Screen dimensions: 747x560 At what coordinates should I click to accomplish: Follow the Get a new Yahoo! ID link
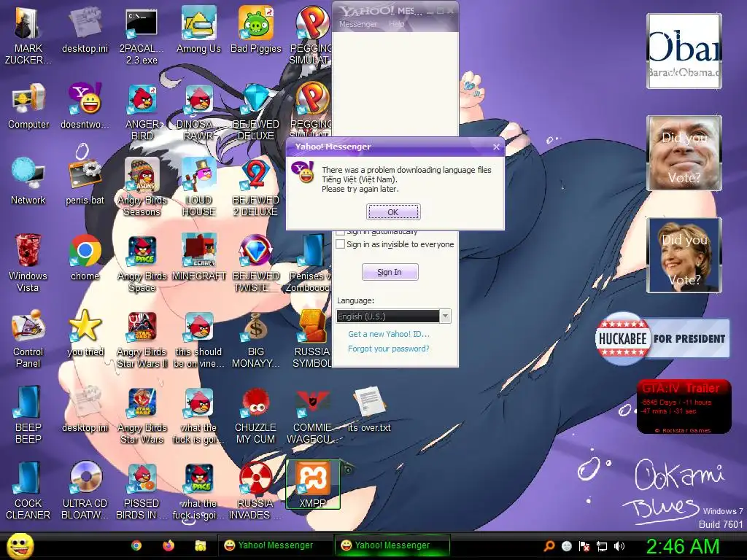(x=389, y=334)
